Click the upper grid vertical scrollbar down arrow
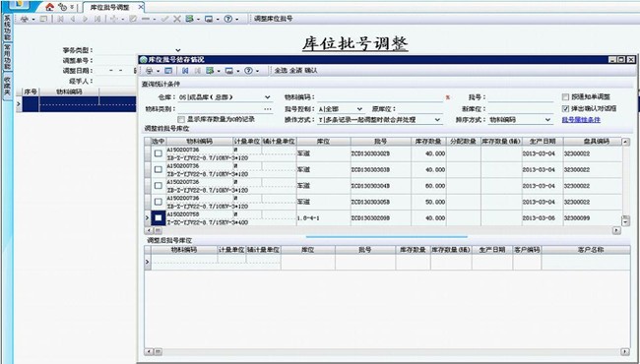The height and width of the screenshot is (364, 640). click(x=625, y=221)
